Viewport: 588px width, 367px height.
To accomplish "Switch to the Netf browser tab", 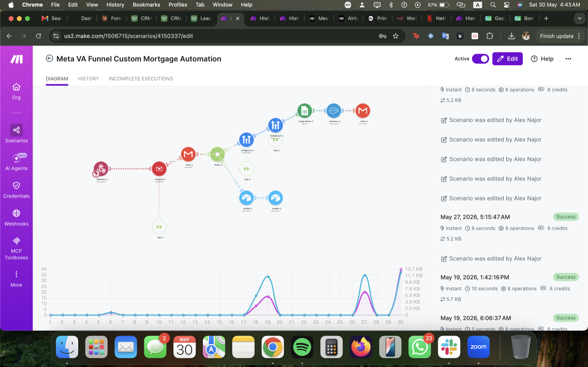I will pos(436,18).
